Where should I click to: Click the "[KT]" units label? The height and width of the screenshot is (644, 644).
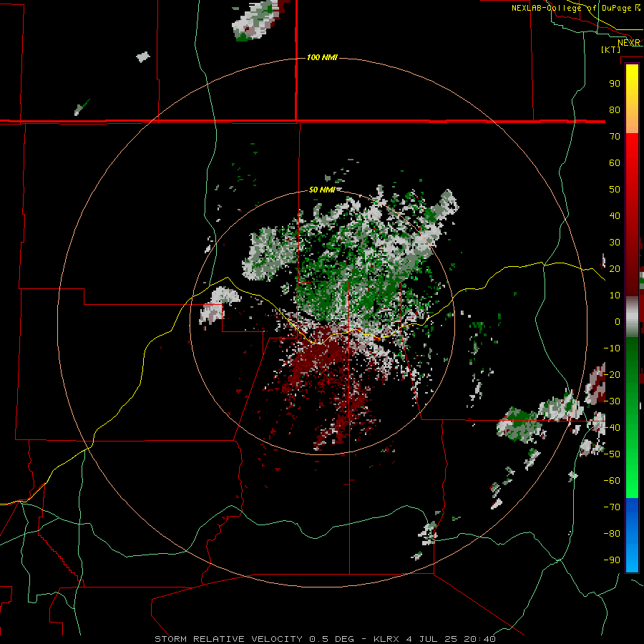click(x=611, y=49)
